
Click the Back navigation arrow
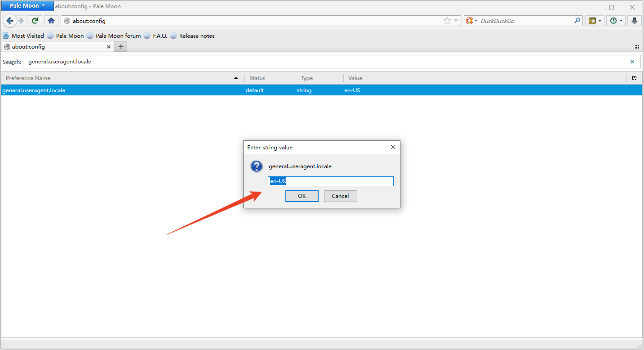[x=10, y=21]
